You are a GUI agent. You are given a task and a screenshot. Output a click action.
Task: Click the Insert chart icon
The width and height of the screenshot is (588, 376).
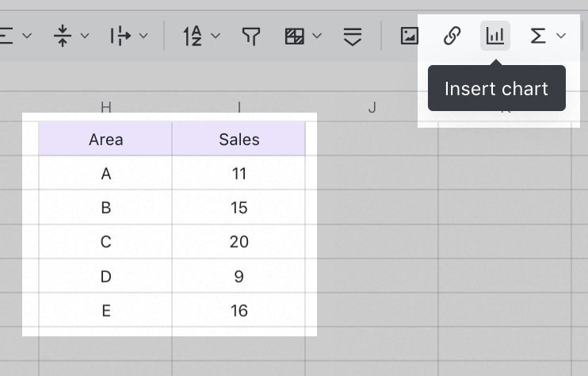(x=495, y=36)
